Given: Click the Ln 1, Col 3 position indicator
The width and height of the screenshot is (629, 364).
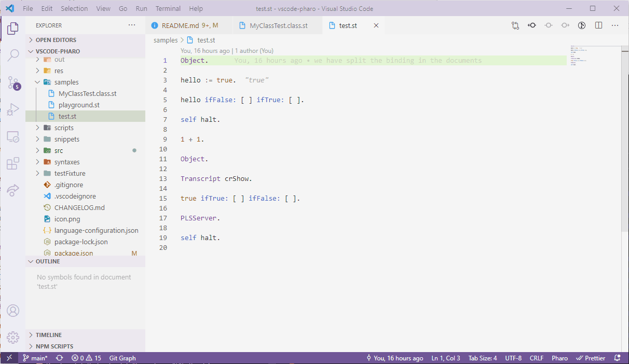Looking at the screenshot, I should [446, 358].
